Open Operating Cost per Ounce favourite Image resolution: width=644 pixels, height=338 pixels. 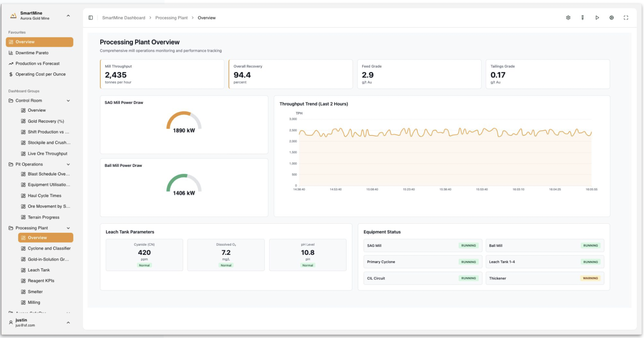[x=40, y=74]
